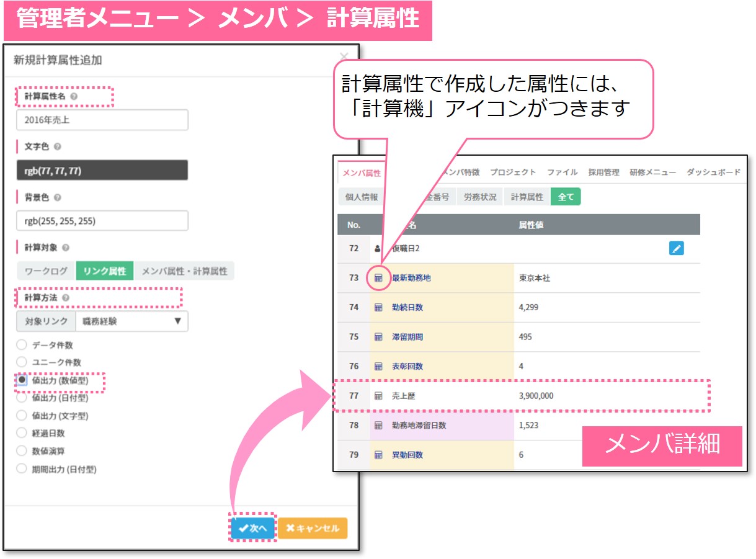
Task: Select メンバ属性・計算属性 as calculation target
Action: (x=184, y=271)
